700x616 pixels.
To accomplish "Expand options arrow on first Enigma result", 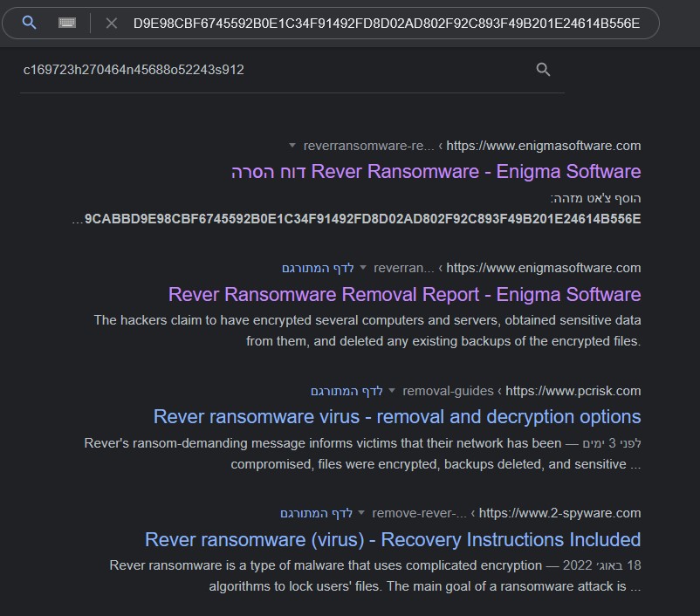I will coord(292,146).
